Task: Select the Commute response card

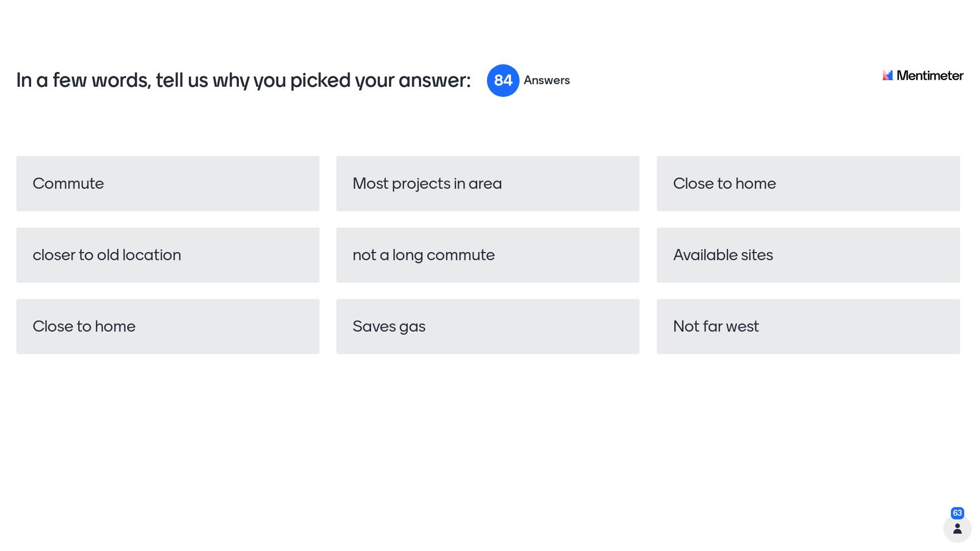Action: 168,184
